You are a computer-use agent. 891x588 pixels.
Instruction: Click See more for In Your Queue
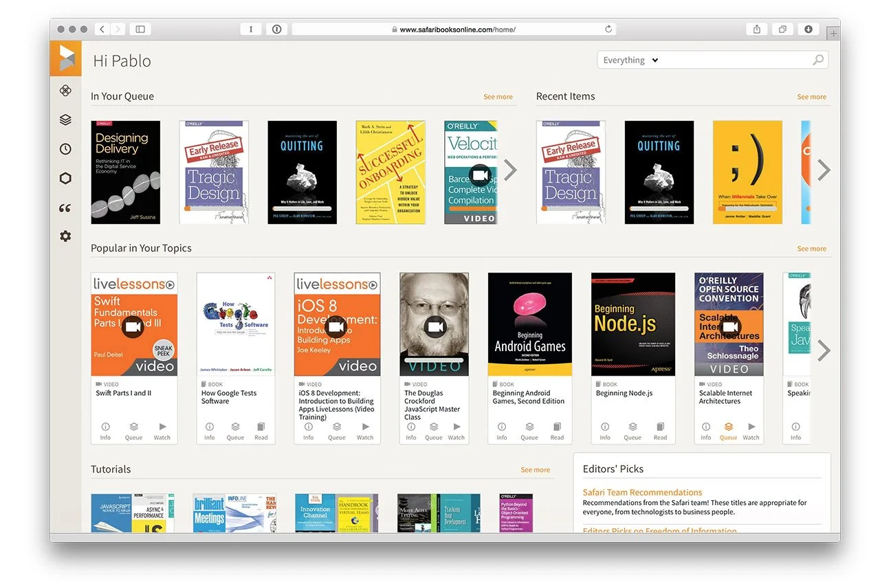click(x=498, y=97)
